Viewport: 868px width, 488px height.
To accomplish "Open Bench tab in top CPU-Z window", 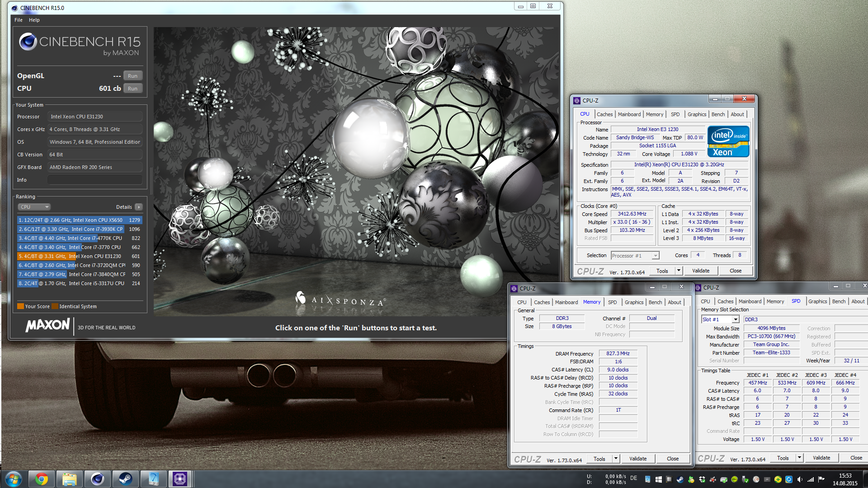I will pos(718,114).
